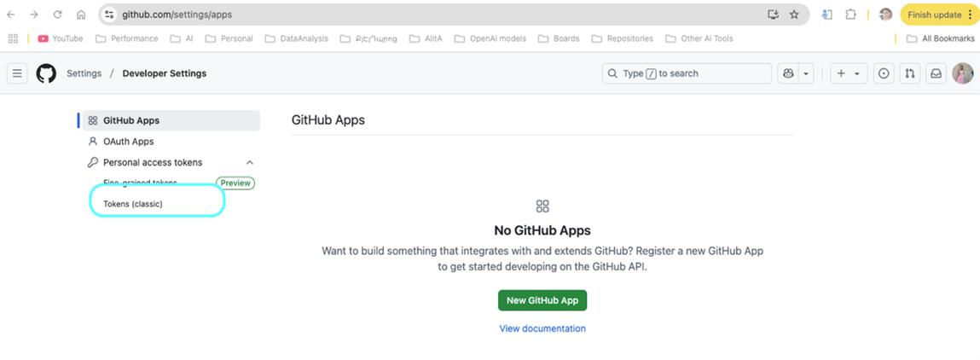
Task: Open the AI bookmarks folder
Action: pos(182,38)
